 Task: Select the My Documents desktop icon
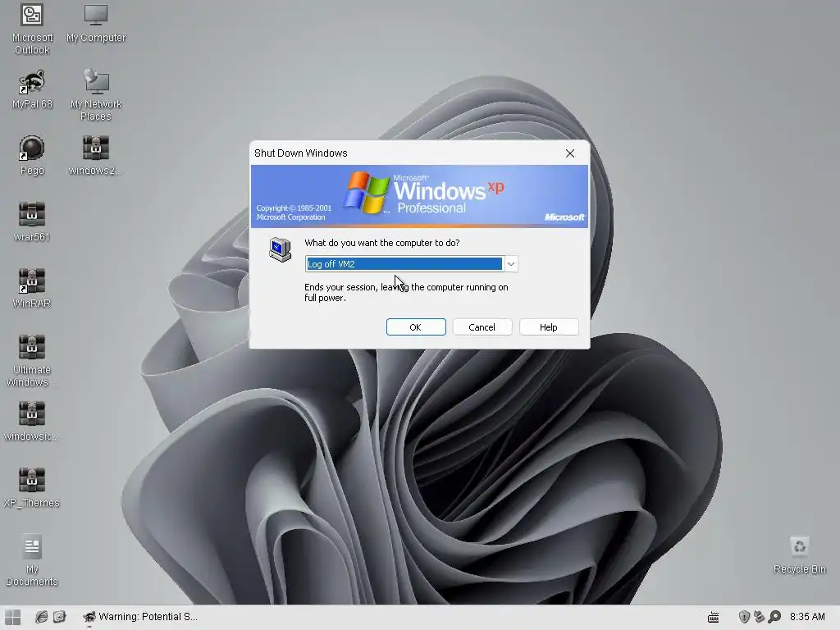coord(32,560)
